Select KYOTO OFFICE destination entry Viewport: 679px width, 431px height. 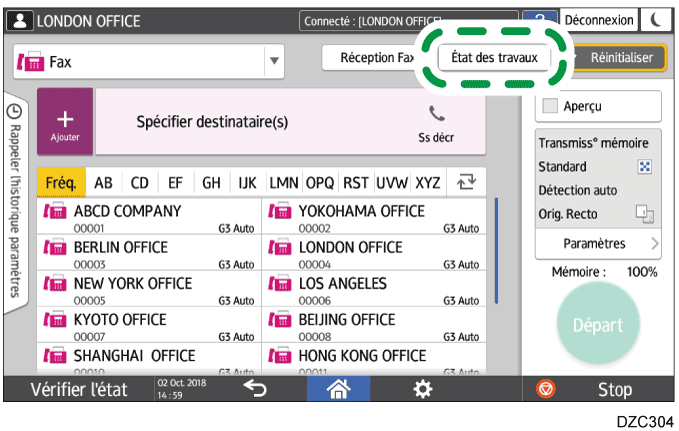click(x=148, y=326)
